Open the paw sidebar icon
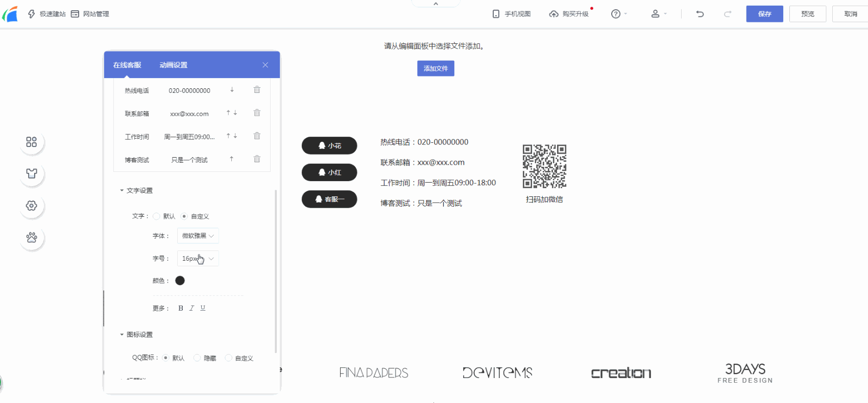Screen dimensions: 868x403 coord(32,238)
